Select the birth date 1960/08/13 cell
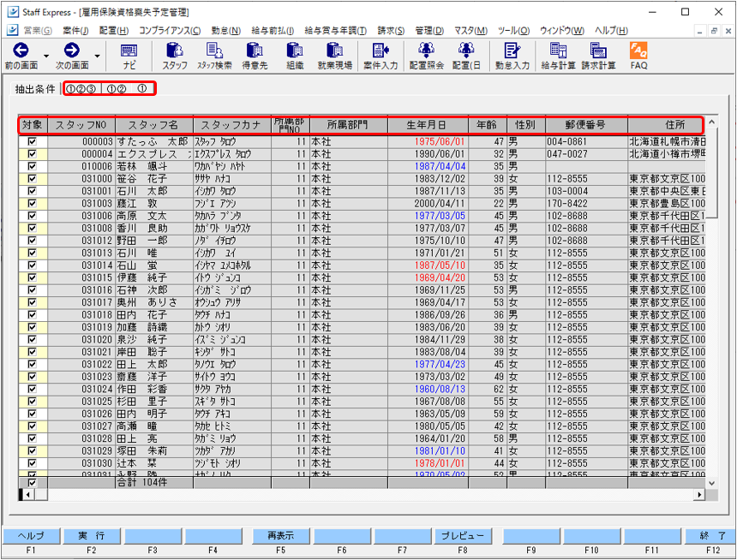The image size is (737, 560). pyautogui.click(x=428, y=389)
